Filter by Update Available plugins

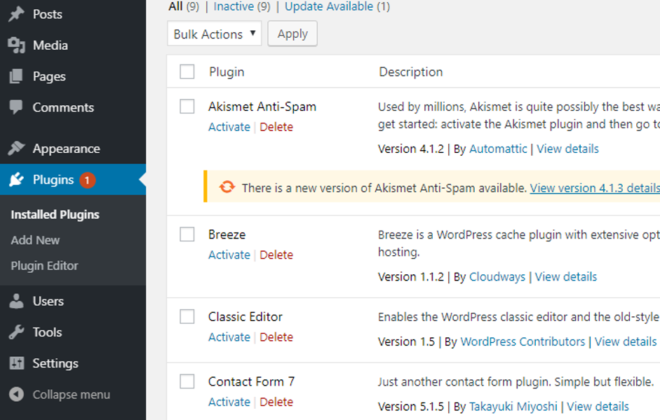(329, 6)
